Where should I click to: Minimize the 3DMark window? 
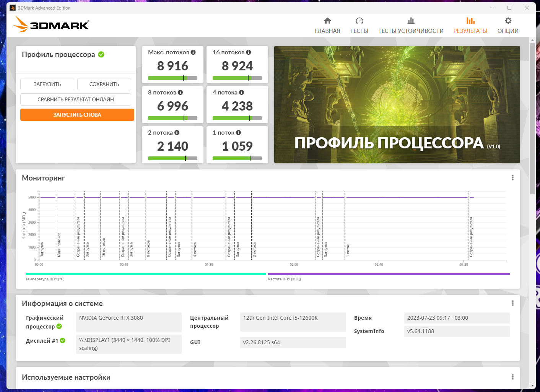pyautogui.click(x=492, y=8)
